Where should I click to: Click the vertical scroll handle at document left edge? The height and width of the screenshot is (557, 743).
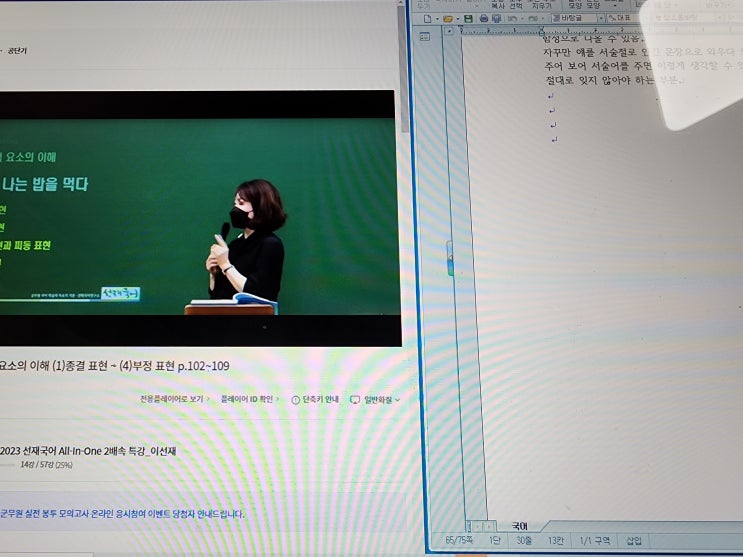(450, 258)
